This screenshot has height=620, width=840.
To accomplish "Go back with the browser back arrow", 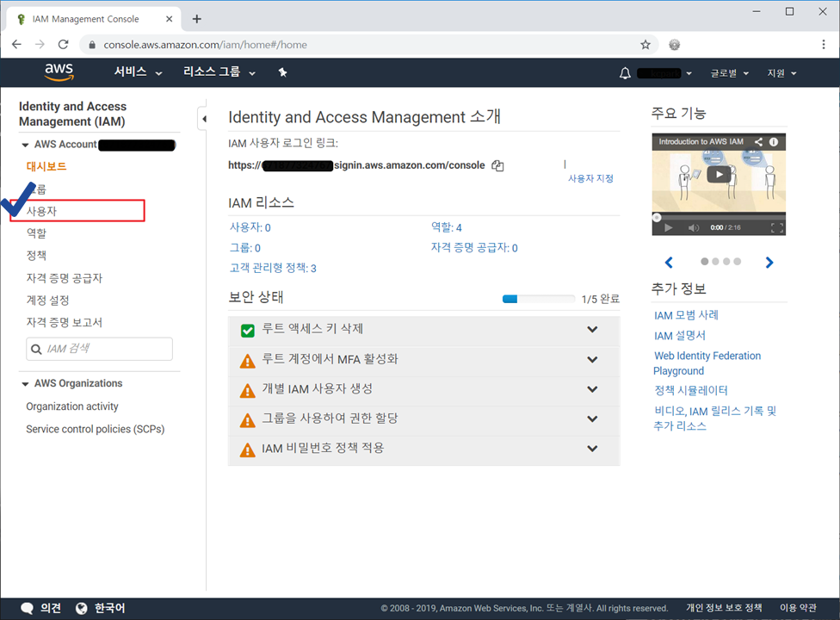I will pos(16,45).
